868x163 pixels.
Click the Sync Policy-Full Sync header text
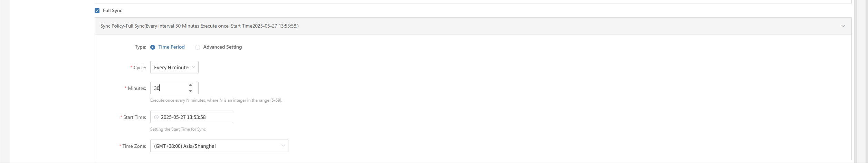point(200,26)
